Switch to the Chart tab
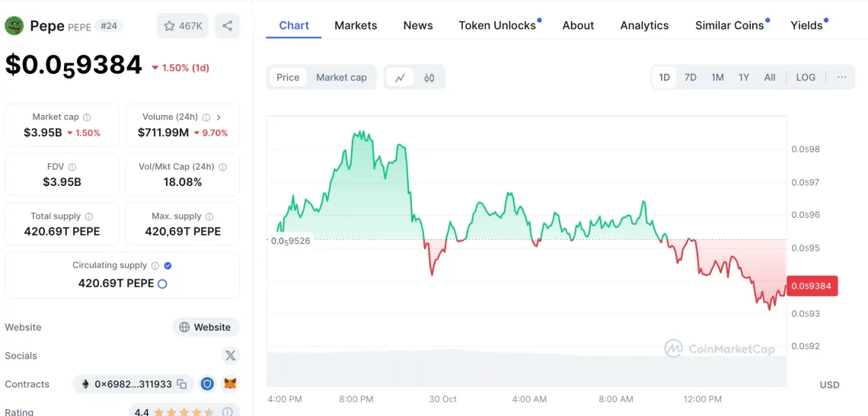The height and width of the screenshot is (416, 868). pos(294,25)
